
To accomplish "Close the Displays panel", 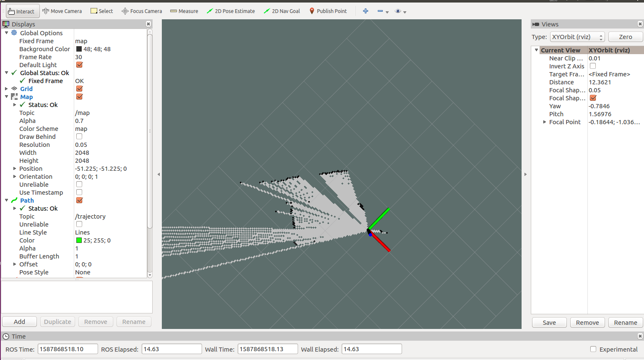I will click(x=148, y=24).
